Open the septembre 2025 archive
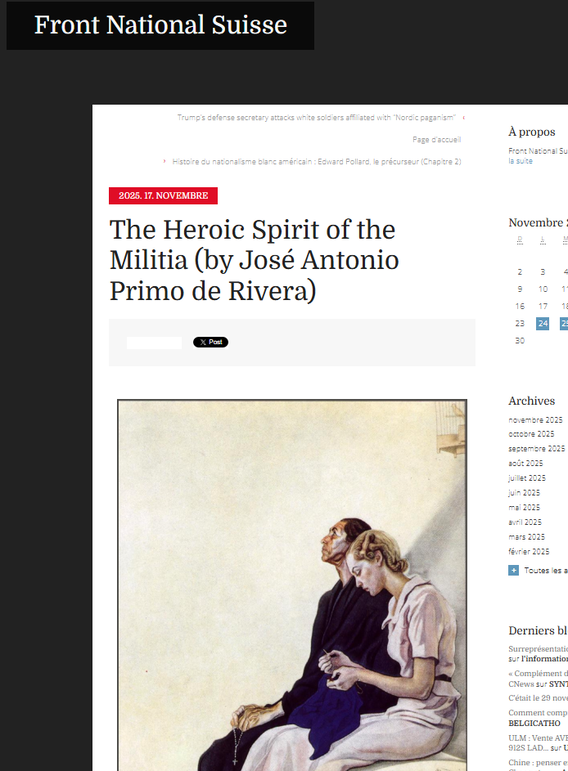Image resolution: width=568 pixels, height=771 pixels. [537, 449]
